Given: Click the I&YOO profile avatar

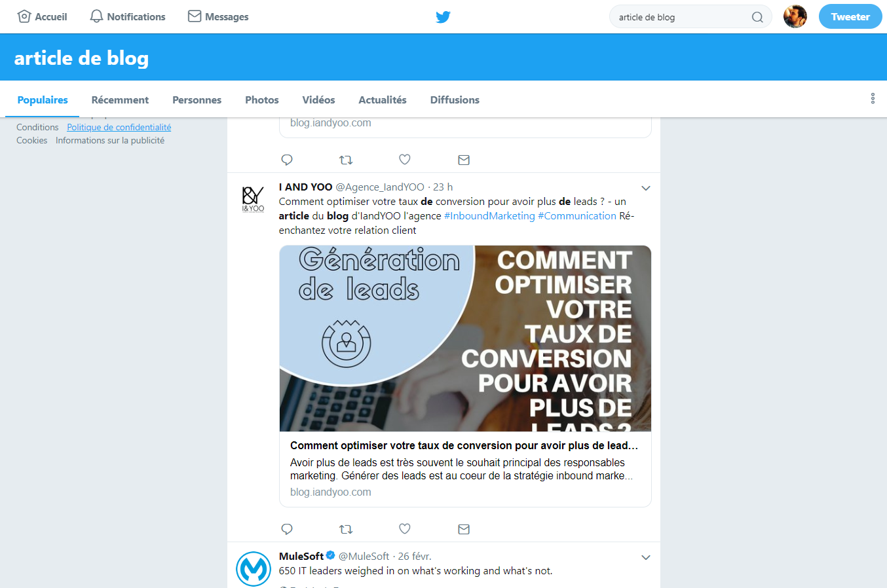Looking at the screenshot, I should pyautogui.click(x=254, y=199).
